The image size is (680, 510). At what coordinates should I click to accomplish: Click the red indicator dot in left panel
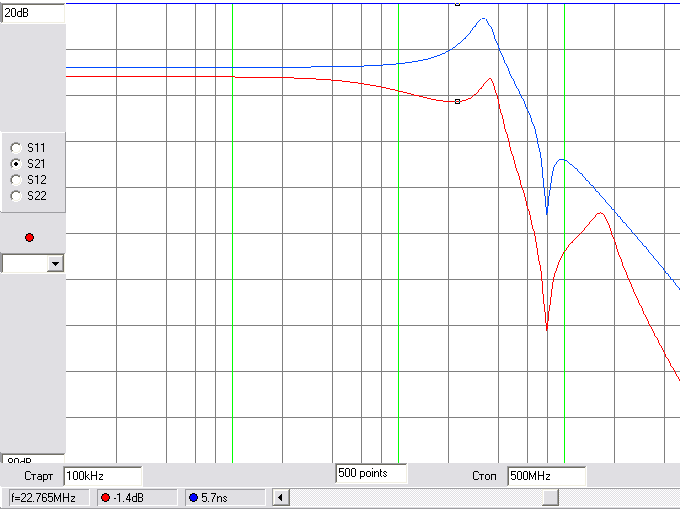[x=29, y=237]
